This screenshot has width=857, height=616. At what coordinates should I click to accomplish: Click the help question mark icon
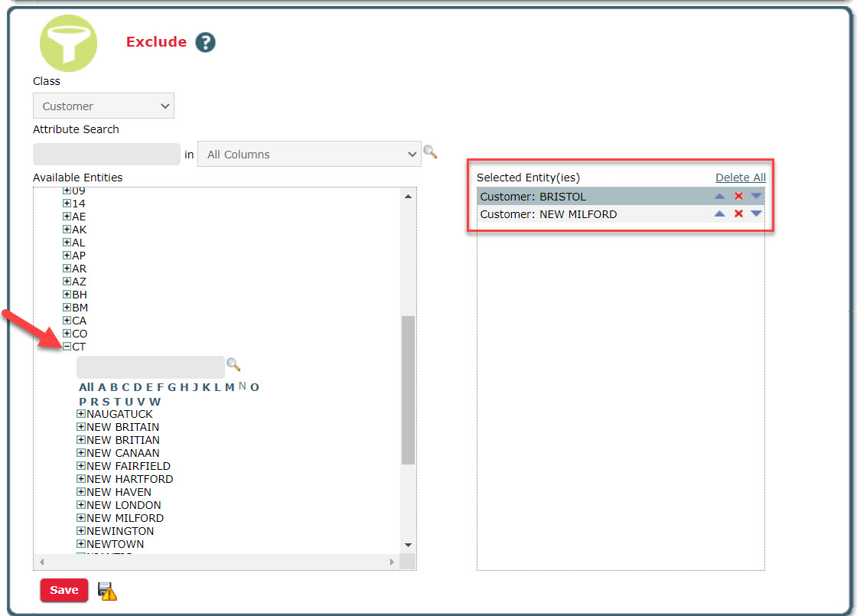click(x=205, y=43)
